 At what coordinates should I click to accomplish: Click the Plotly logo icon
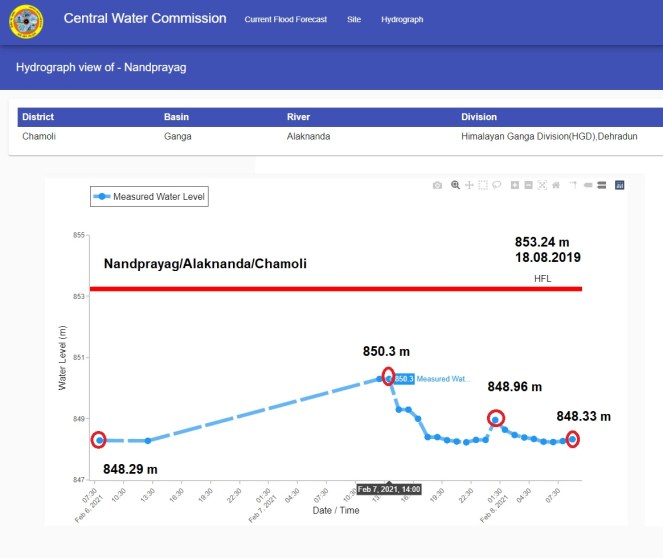pos(619,185)
